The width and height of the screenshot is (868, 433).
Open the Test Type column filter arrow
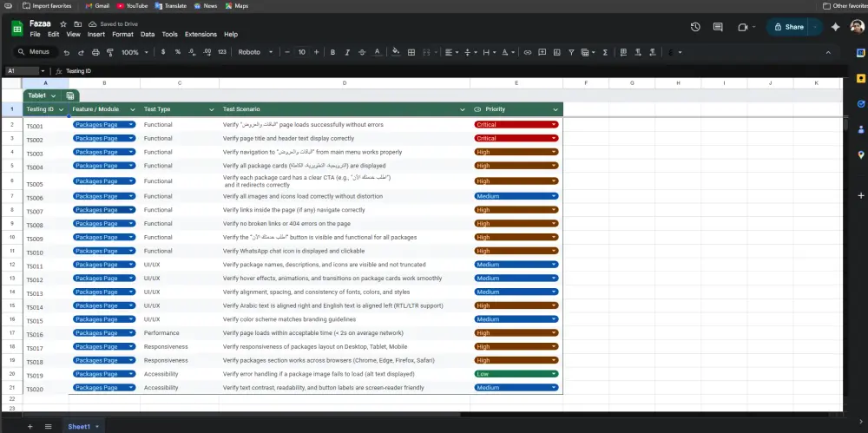(x=211, y=109)
